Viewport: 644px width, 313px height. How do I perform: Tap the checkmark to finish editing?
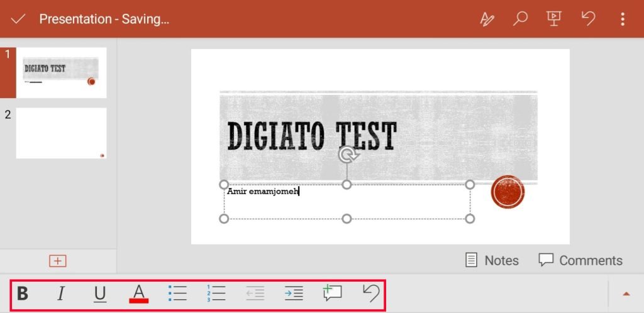pyautogui.click(x=18, y=19)
